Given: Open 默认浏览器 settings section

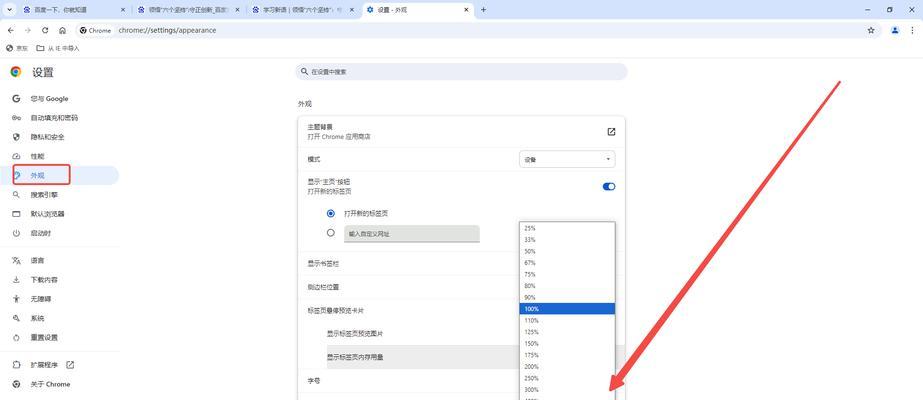Looking at the screenshot, I should (x=59, y=214).
